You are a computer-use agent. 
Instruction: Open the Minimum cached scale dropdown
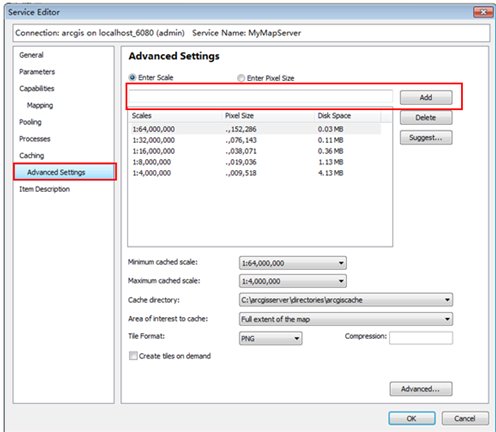(293, 263)
